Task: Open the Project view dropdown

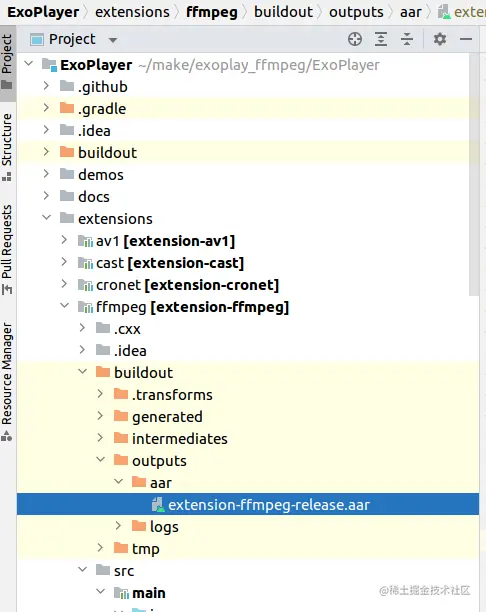Action: (113, 40)
